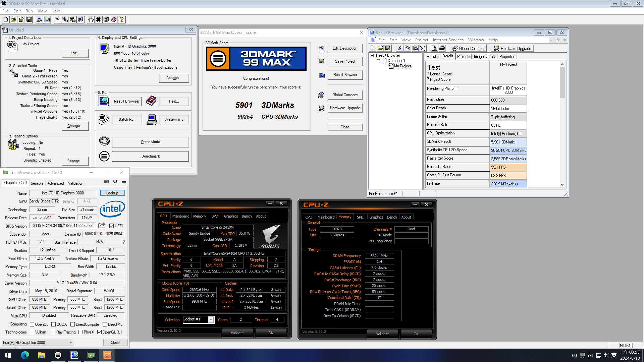Viewport: 644px width, 362px height.
Task: Open Microsoft Edge from taskbar
Action: tap(25, 355)
